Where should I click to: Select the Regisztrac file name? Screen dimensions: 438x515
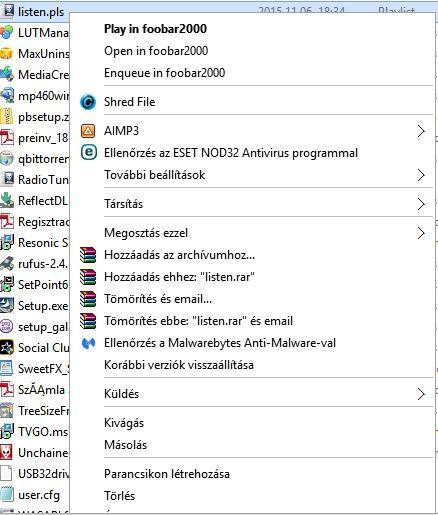tap(43, 222)
